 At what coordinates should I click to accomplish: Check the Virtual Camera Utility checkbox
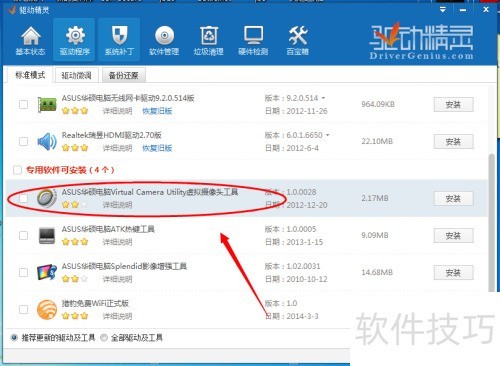(23, 199)
